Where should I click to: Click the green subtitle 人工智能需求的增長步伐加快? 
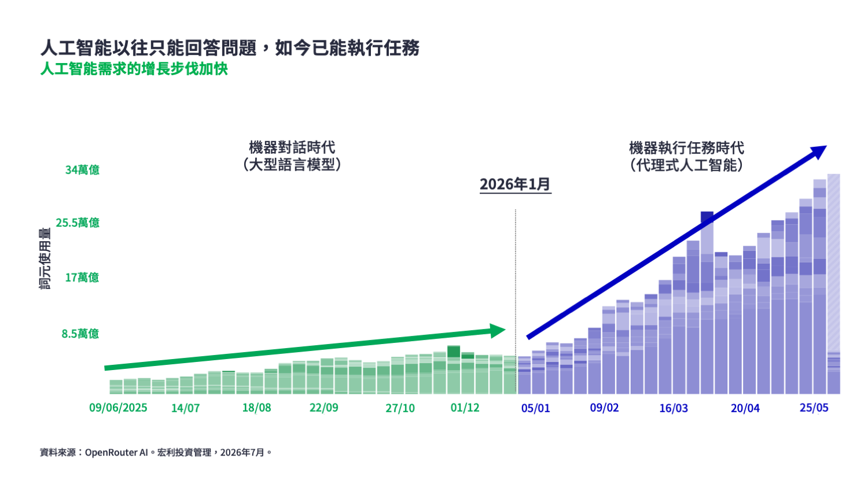[x=134, y=69]
